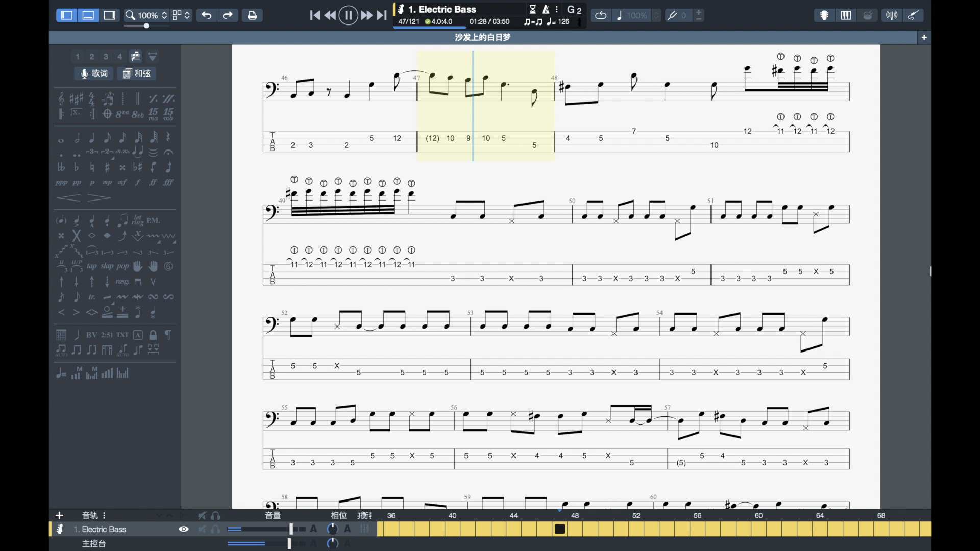Toggle the right inspector panel
Image resolution: width=980 pixels, height=551 pixels.
pyautogui.click(x=109, y=15)
